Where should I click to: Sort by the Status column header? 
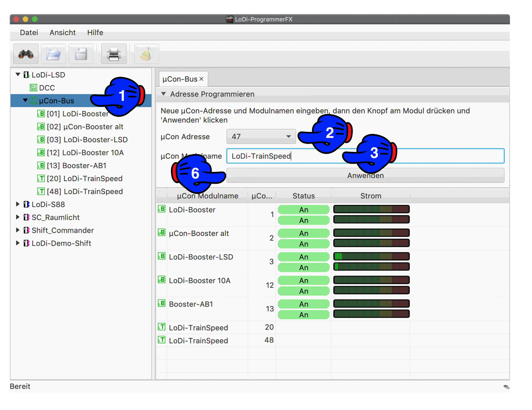(x=304, y=196)
